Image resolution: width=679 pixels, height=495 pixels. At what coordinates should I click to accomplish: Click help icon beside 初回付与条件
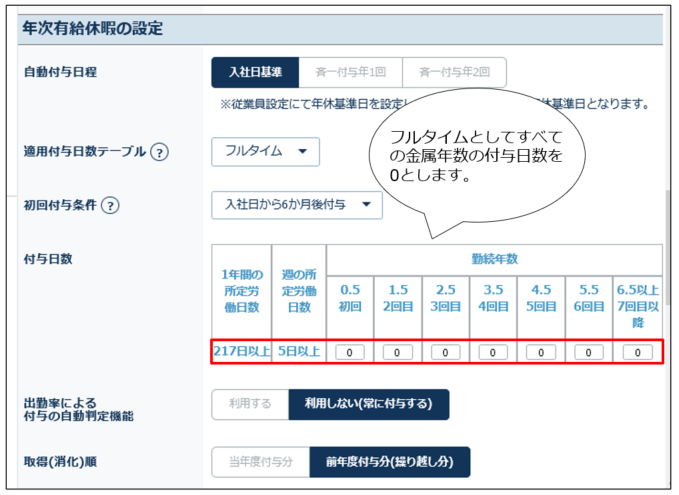110,205
